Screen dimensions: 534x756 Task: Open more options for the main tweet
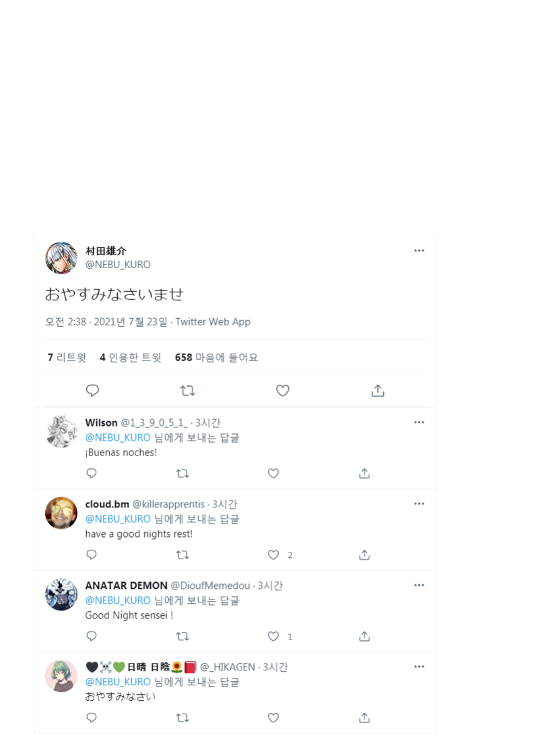pyautogui.click(x=420, y=251)
